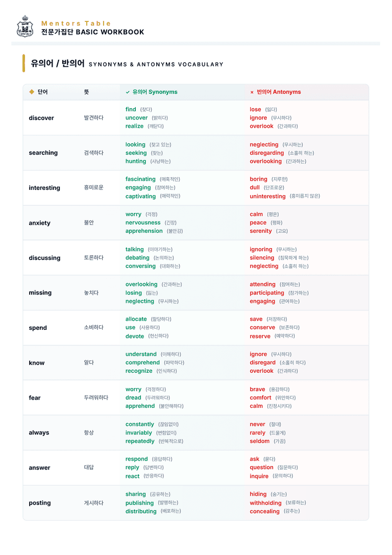Select the 뜻 column header
Screen dimensions: 392x555
(x=86, y=92)
